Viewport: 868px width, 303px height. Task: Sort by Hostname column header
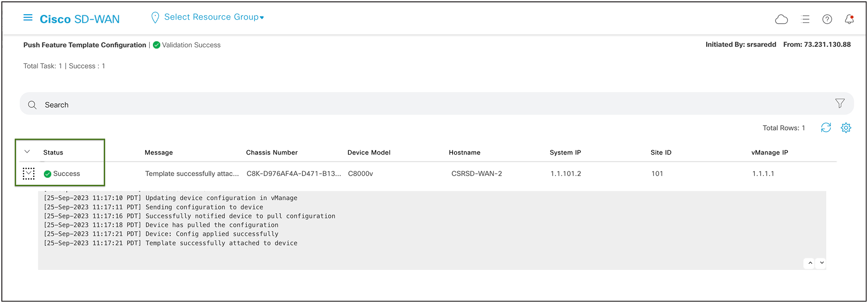click(x=465, y=152)
